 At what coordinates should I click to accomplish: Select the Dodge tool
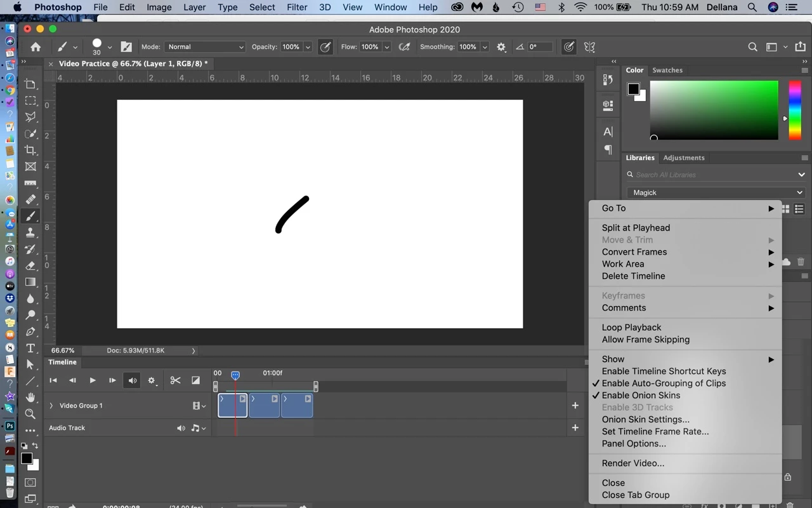pos(30,316)
